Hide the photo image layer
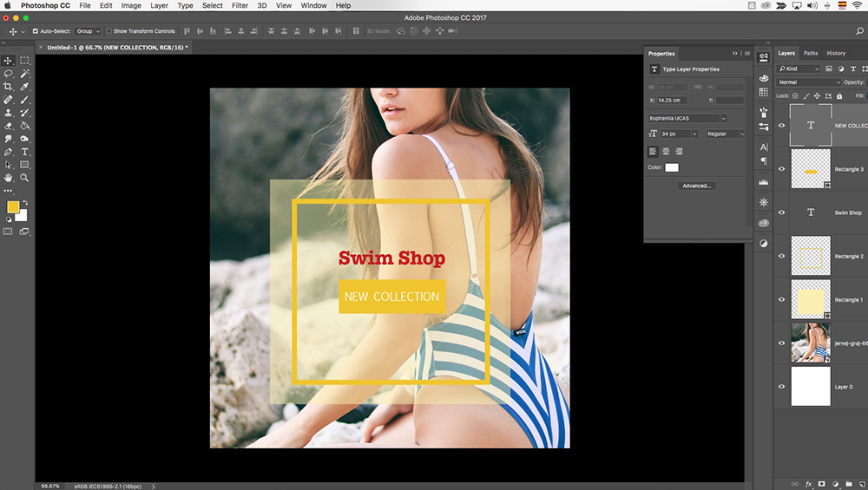 click(782, 343)
